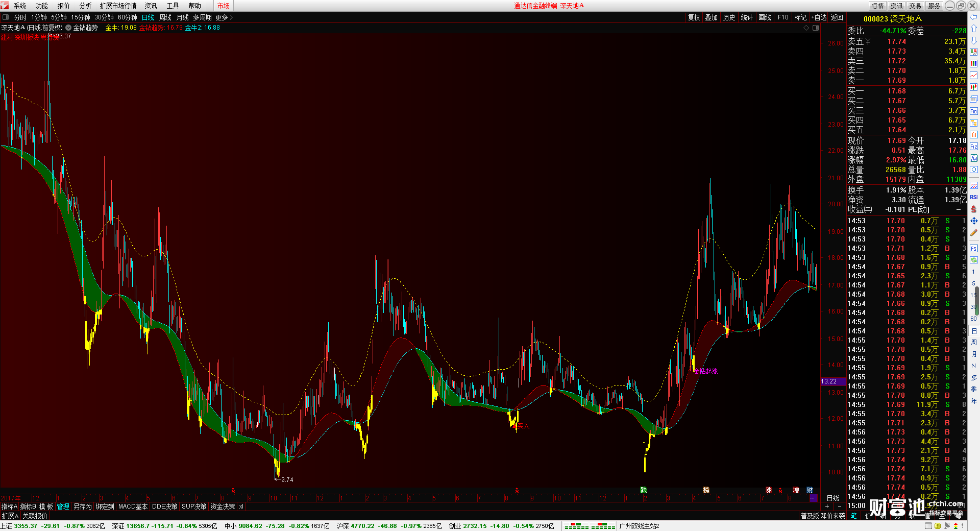Click the F5 icon in right sidebar
The width and height of the screenshot is (980, 531).
[x=974, y=249]
